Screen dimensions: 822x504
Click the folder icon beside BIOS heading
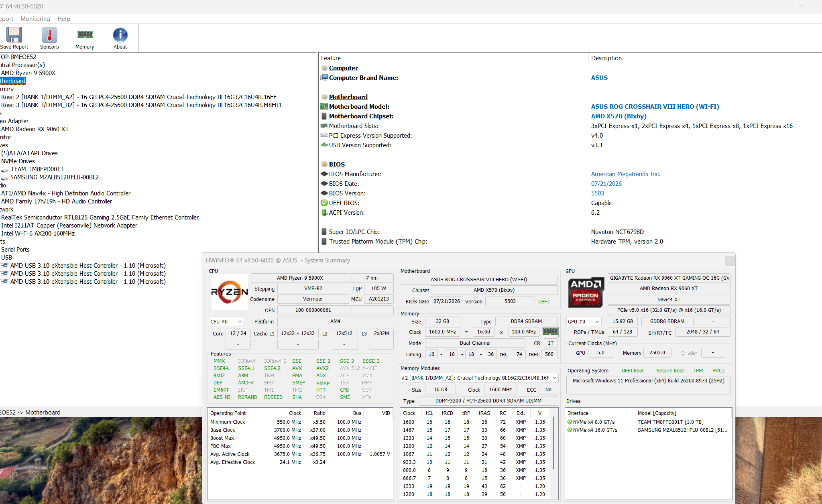click(x=324, y=164)
